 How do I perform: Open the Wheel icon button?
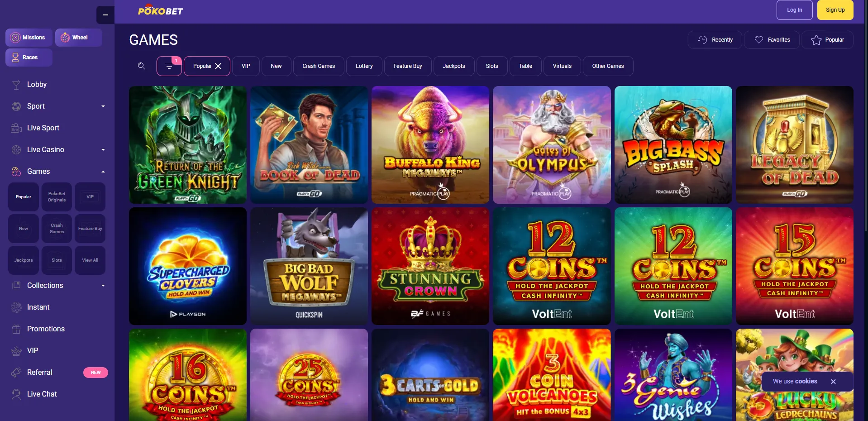[65, 38]
